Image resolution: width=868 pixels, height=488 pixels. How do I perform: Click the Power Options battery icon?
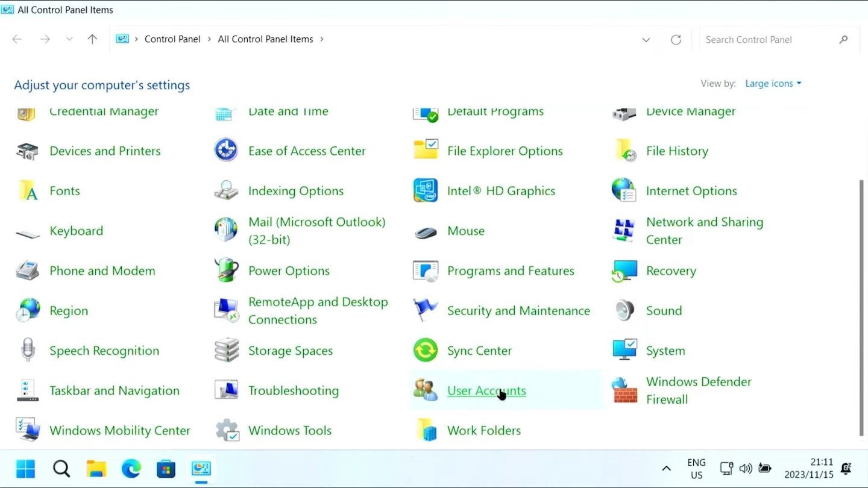click(x=226, y=271)
